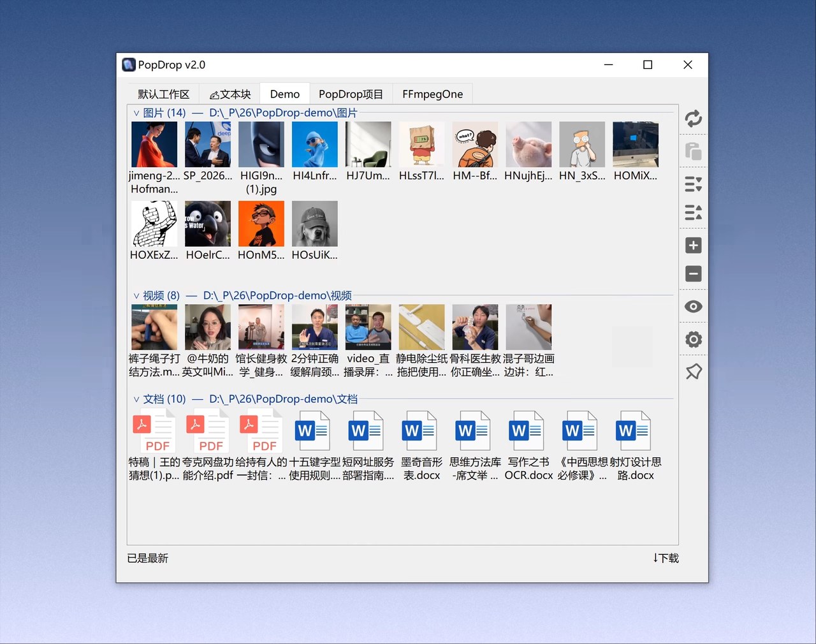Select the HOXExZ... sketch thumbnail
The image size is (816, 644).
pos(154,224)
